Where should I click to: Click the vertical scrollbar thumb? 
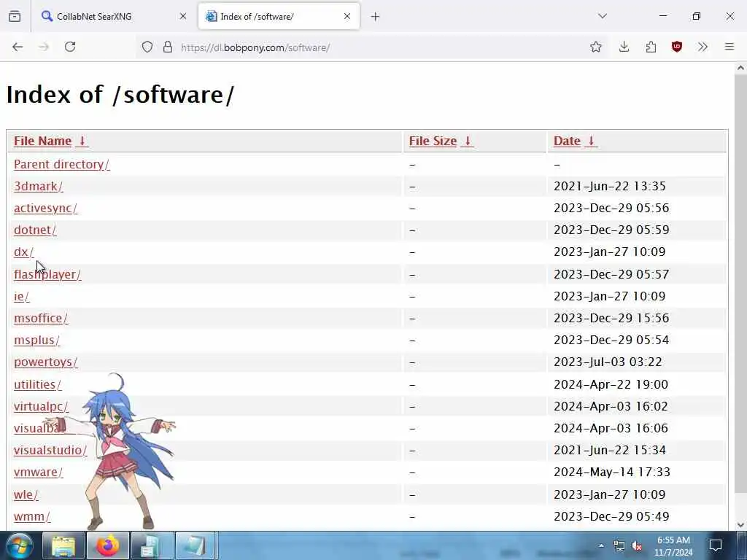pos(740,284)
